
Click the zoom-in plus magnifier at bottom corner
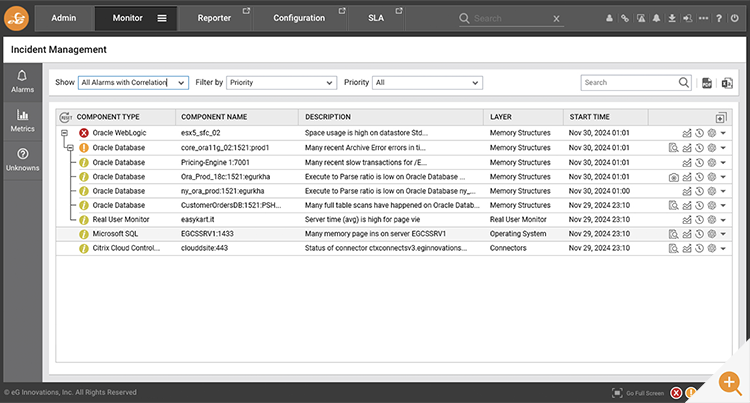tap(730, 383)
